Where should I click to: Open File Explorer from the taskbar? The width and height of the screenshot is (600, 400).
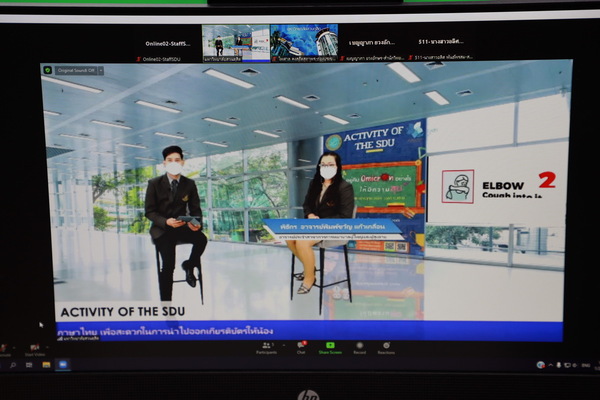click(x=46, y=365)
